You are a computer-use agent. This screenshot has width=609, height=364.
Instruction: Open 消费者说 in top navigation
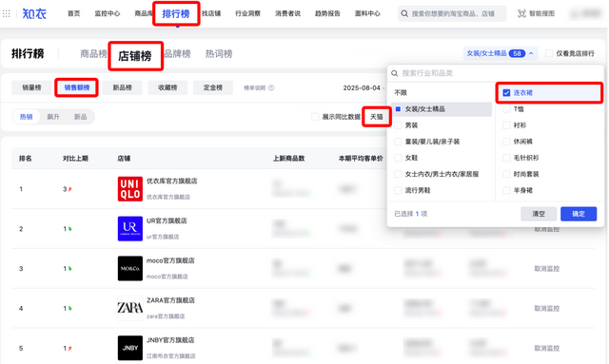coord(287,13)
